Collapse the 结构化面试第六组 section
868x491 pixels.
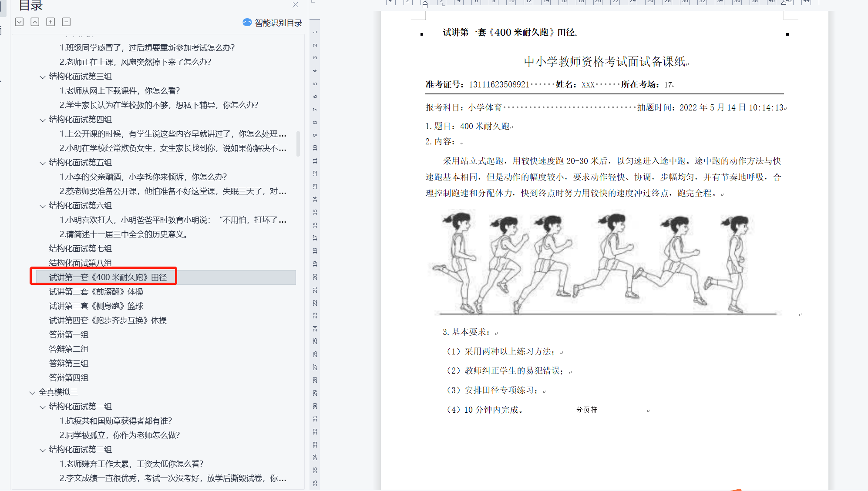pos(43,206)
